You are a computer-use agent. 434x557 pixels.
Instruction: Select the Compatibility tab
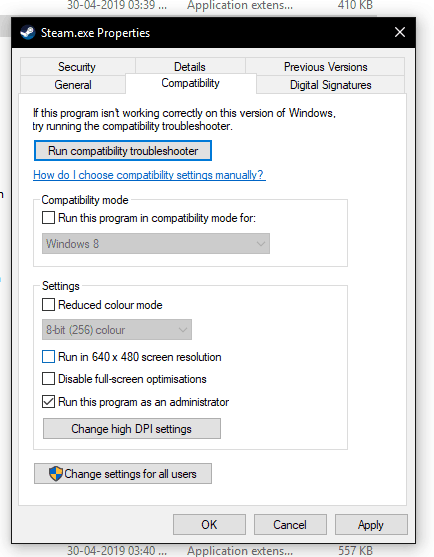[190, 83]
